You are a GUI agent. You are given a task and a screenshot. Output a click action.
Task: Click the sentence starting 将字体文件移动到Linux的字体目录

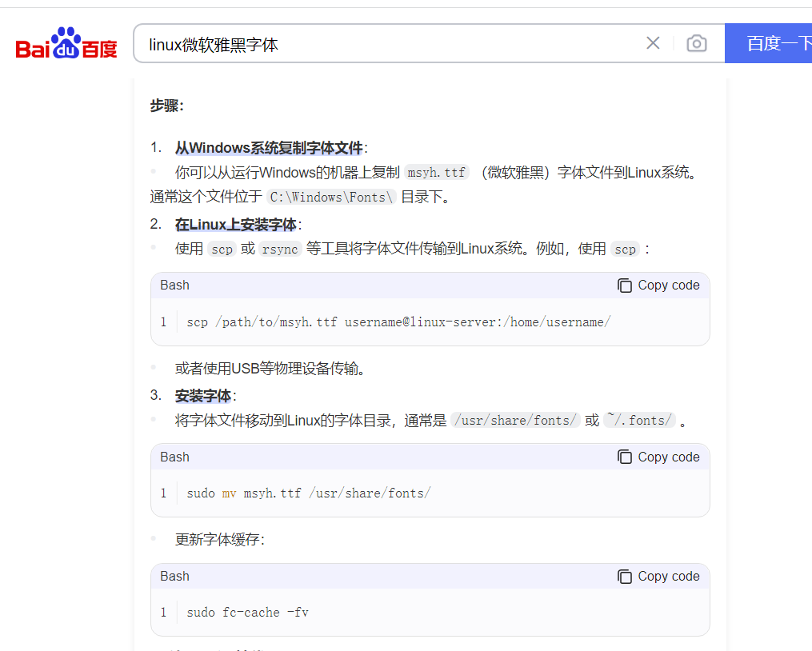tap(430, 420)
